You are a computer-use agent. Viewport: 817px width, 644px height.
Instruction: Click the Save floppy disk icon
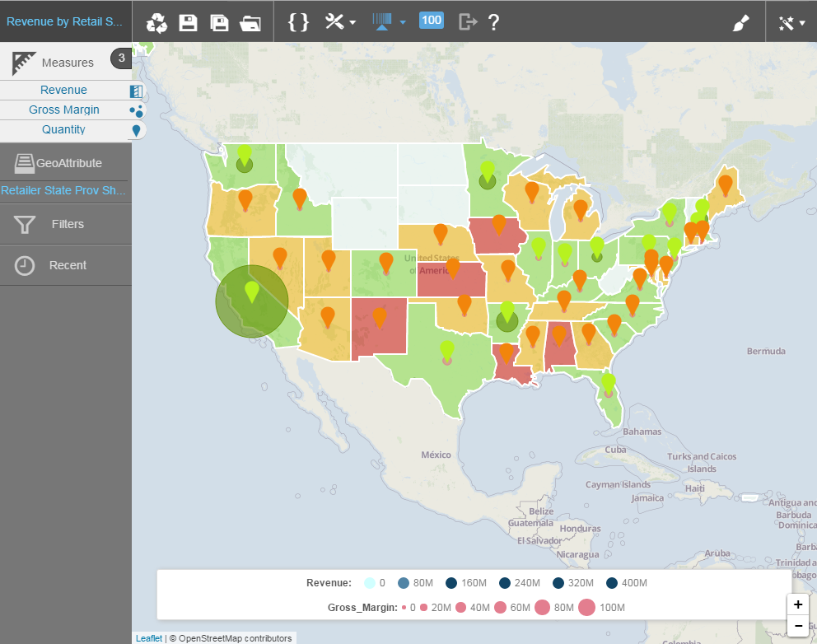(188, 22)
